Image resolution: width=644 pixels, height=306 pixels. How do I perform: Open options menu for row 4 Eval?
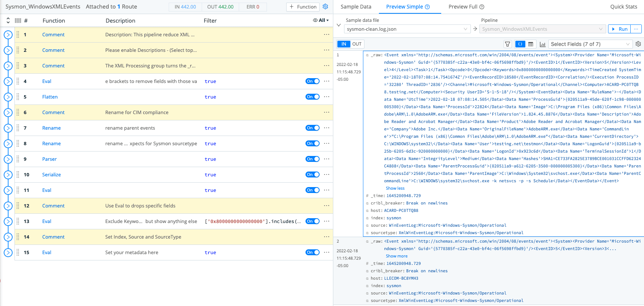click(326, 81)
